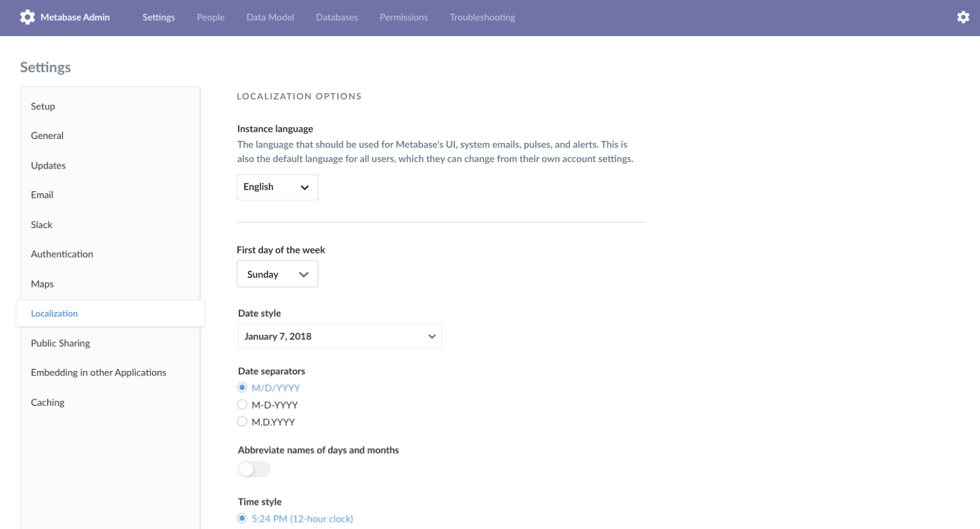This screenshot has width=980, height=529.
Task: Open the Permissions tab
Action: pyautogui.click(x=403, y=18)
